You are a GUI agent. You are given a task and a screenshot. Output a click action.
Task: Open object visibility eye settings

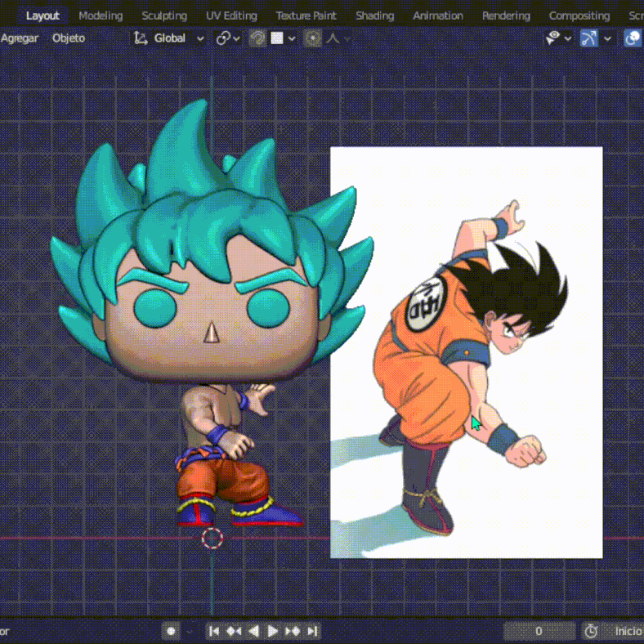point(552,38)
